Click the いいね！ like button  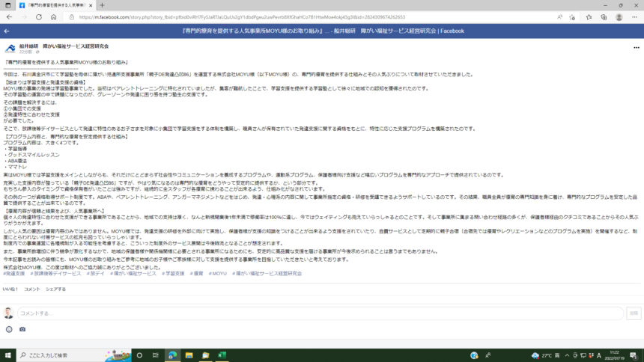(10, 289)
